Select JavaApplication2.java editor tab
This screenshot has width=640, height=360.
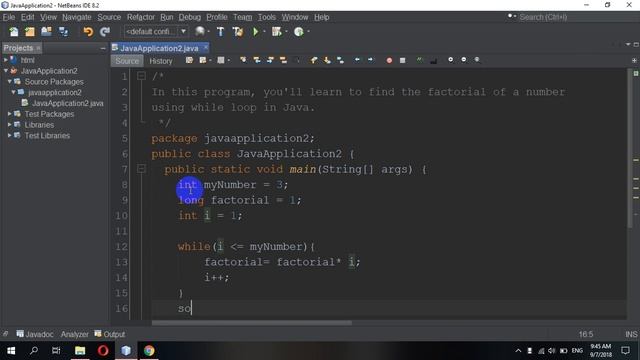coord(159,48)
